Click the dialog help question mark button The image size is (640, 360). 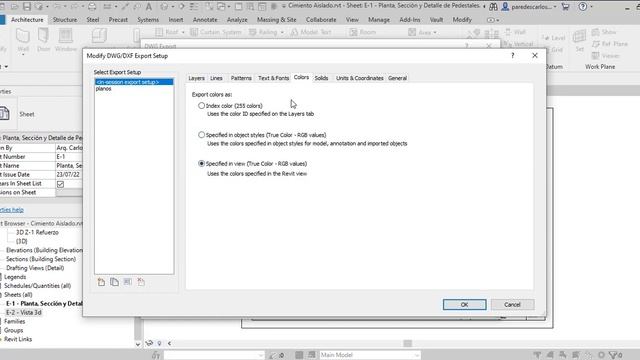pos(513,56)
